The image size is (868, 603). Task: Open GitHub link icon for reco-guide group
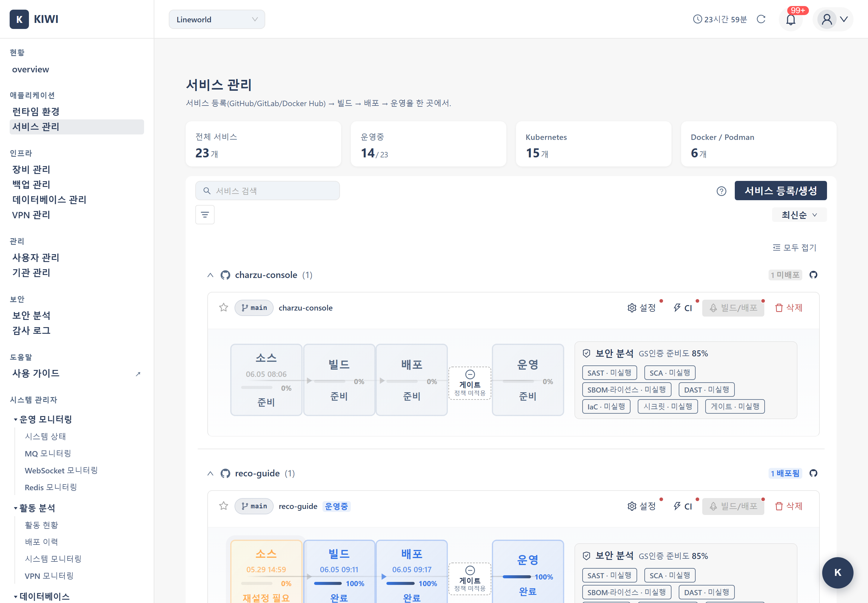pyautogui.click(x=813, y=473)
